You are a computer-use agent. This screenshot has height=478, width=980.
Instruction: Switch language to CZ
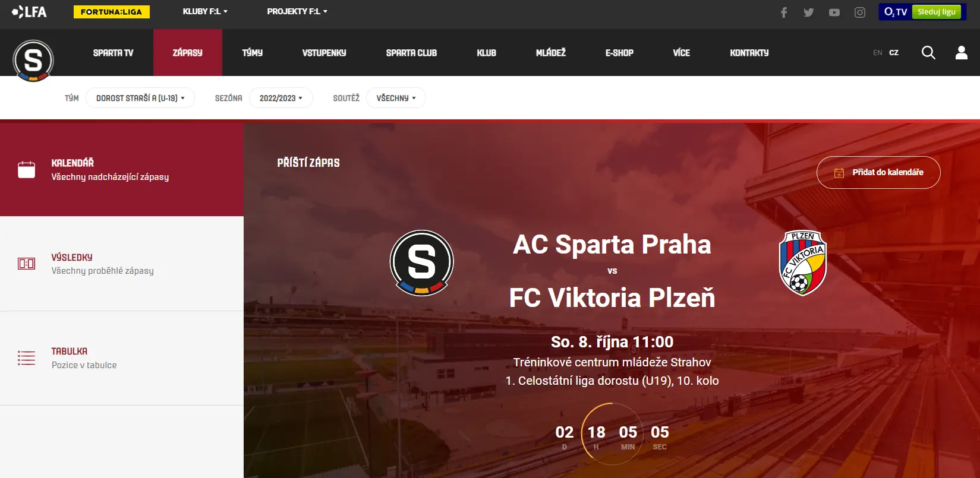click(x=894, y=53)
